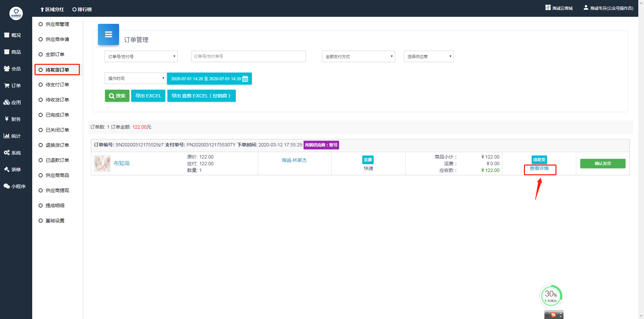Expand the 选择供应商 supplier dropdown
Viewport: 644px width, 319px height.
pyautogui.click(x=429, y=56)
